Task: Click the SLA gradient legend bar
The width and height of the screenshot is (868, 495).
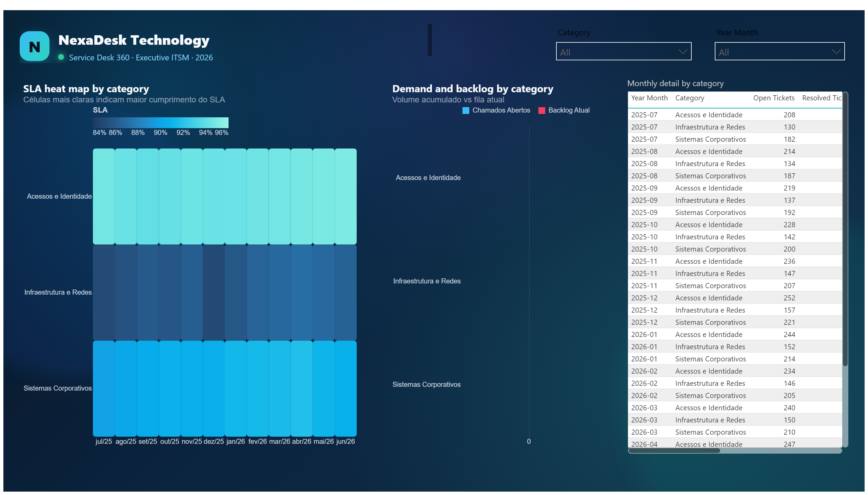Action: pos(160,123)
